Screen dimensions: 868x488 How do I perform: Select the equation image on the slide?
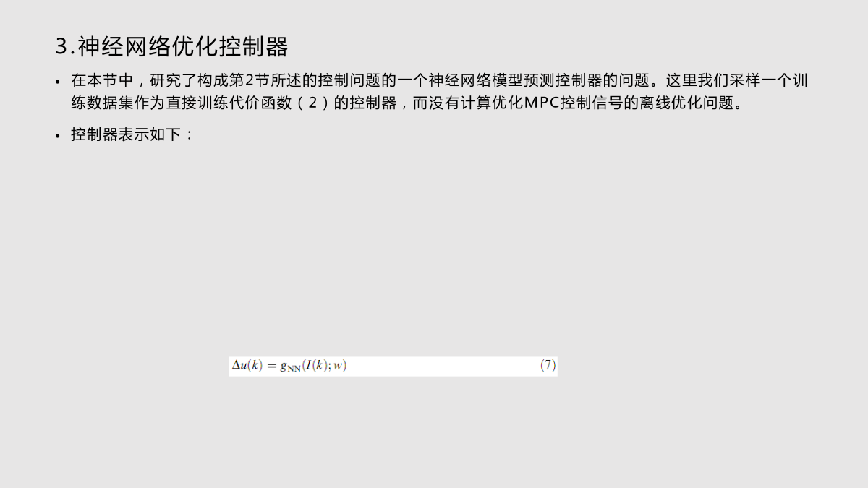point(393,366)
